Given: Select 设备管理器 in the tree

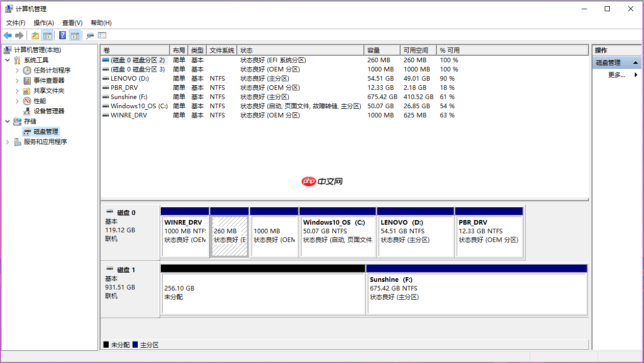Looking at the screenshot, I should [49, 111].
